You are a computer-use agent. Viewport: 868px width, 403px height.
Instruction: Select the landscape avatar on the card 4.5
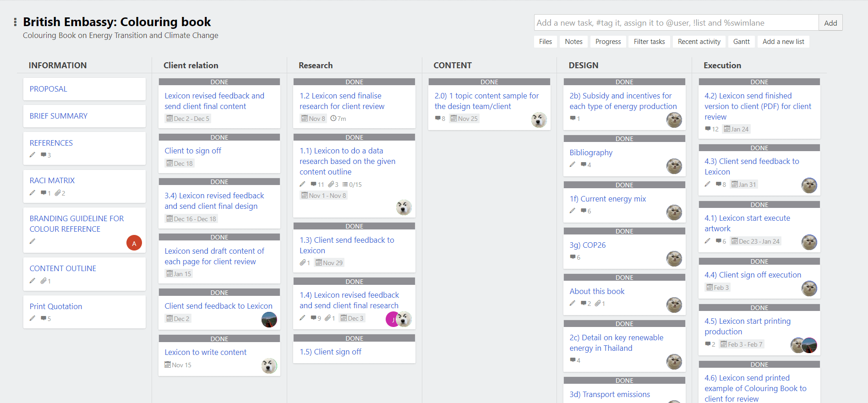pos(810,345)
